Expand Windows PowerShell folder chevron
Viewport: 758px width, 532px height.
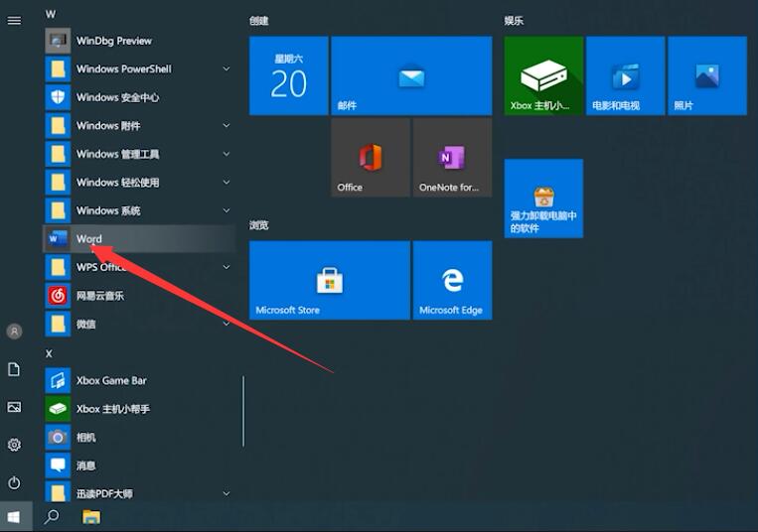(226, 69)
